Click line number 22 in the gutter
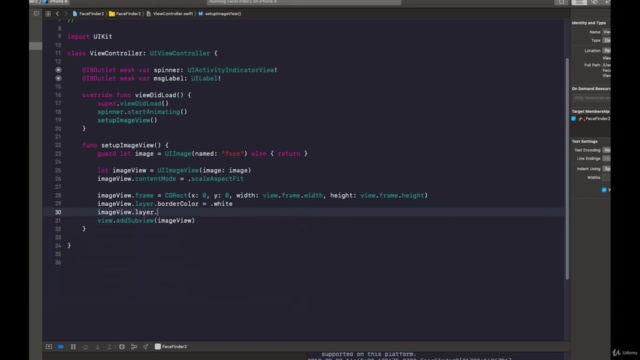 [58, 145]
